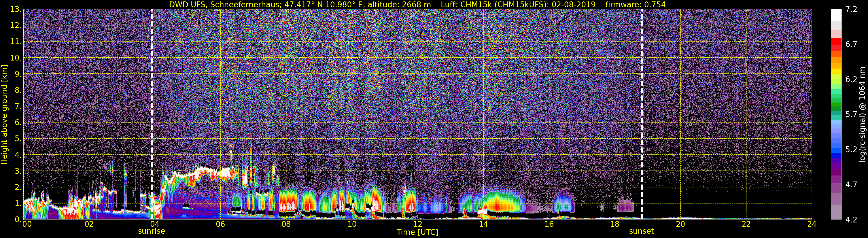The image size is (868, 238).
Task: Click the sunrise label below the time axis
Action: click(x=151, y=231)
